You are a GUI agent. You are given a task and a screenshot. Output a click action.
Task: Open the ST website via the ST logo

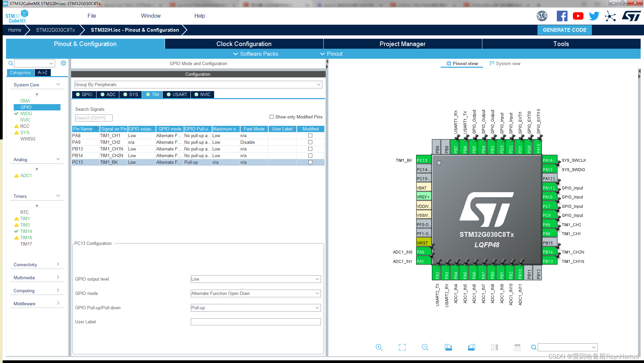[631, 16]
